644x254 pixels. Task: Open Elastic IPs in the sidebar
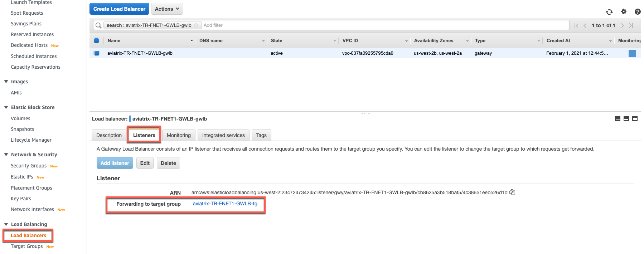(22, 177)
